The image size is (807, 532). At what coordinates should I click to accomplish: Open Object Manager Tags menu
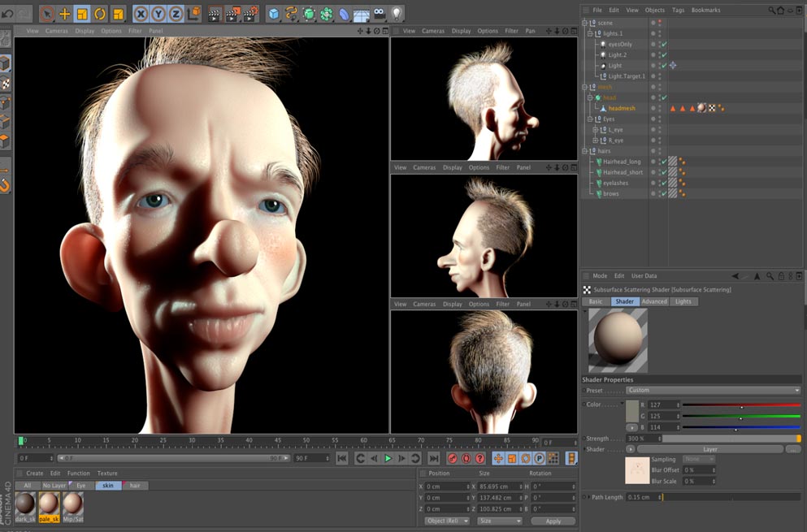pyautogui.click(x=678, y=10)
